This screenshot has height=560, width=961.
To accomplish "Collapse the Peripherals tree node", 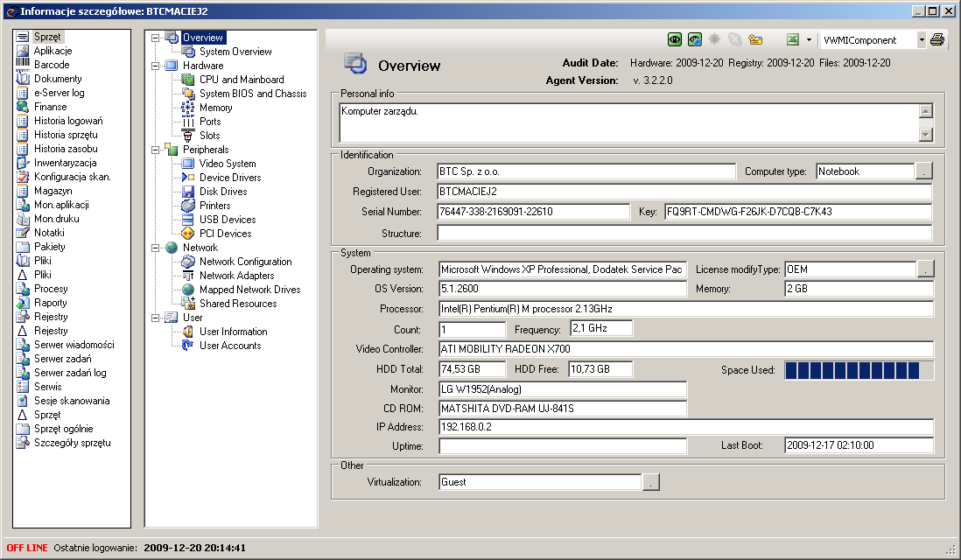I will 155,150.
